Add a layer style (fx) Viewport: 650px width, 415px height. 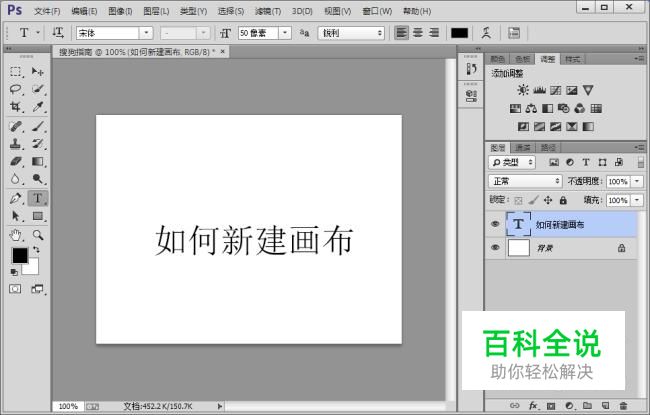[x=533, y=405]
